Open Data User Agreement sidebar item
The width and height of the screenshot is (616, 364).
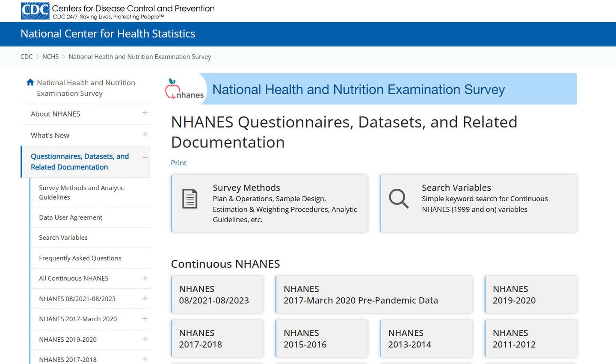71,217
